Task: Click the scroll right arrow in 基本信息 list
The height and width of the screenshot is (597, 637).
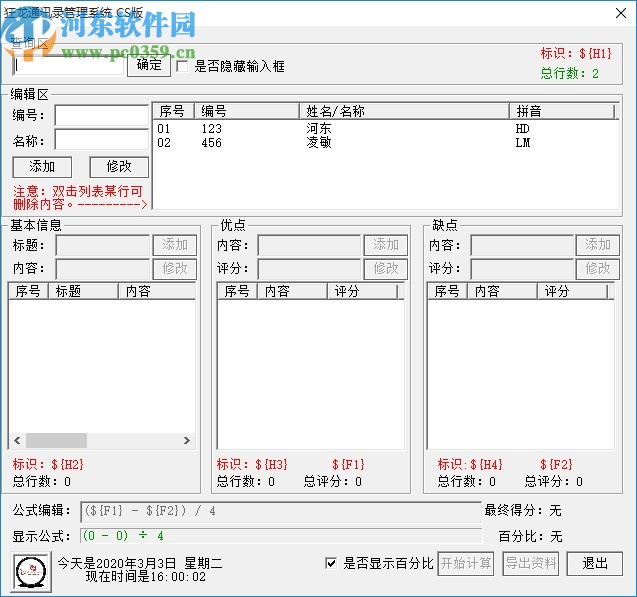Action: 187,440
